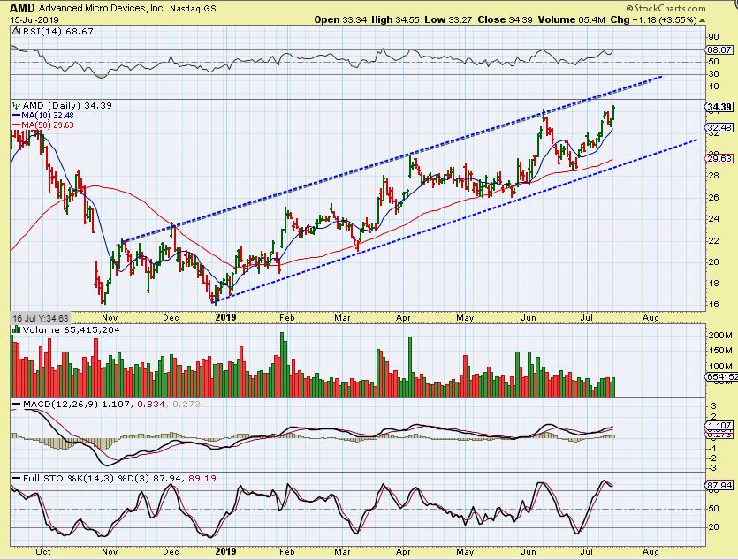The height and width of the screenshot is (560, 738).
Task: Click the 'High 34.55' value
Action: tap(395, 19)
